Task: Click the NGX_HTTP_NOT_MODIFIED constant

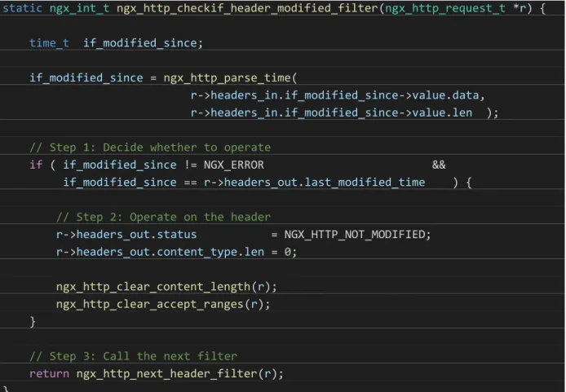Action: pyautogui.click(x=355, y=235)
